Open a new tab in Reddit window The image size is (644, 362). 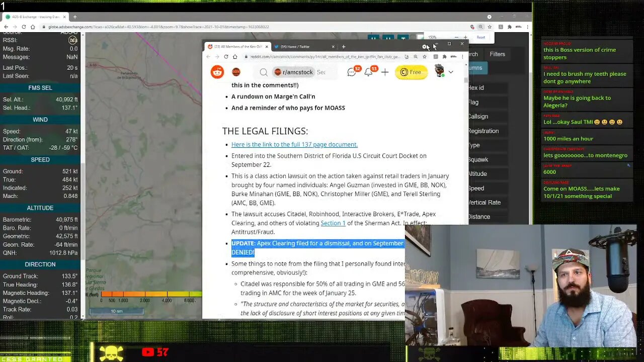[344, 47]
